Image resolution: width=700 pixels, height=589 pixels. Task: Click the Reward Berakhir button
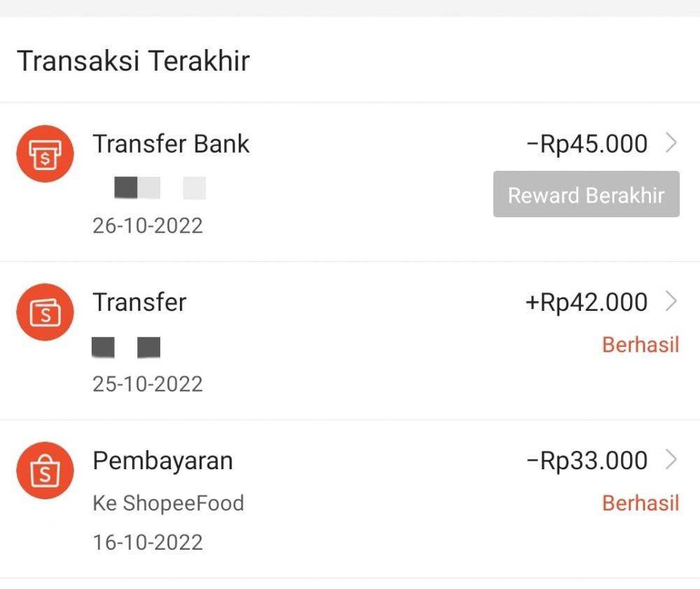pos(586,194)
